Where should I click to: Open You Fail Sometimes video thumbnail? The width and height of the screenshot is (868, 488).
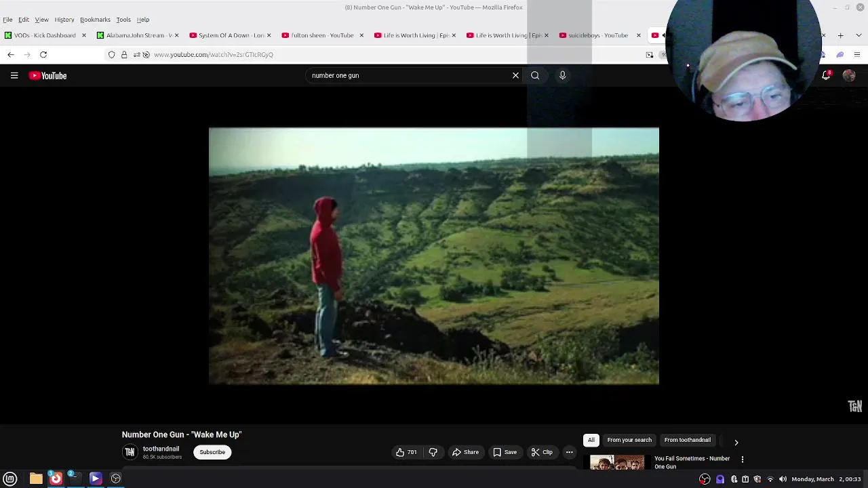[x=617, y=462]
